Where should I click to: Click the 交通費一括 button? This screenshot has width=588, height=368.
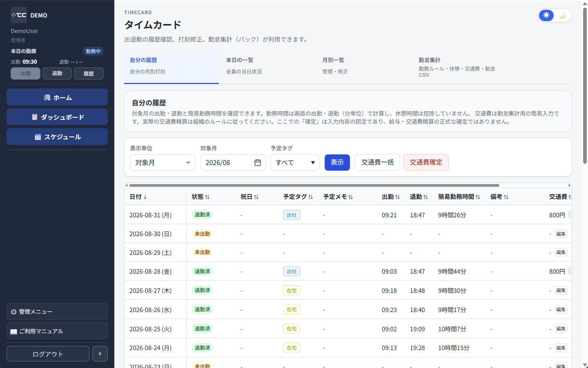click(377, 162)
